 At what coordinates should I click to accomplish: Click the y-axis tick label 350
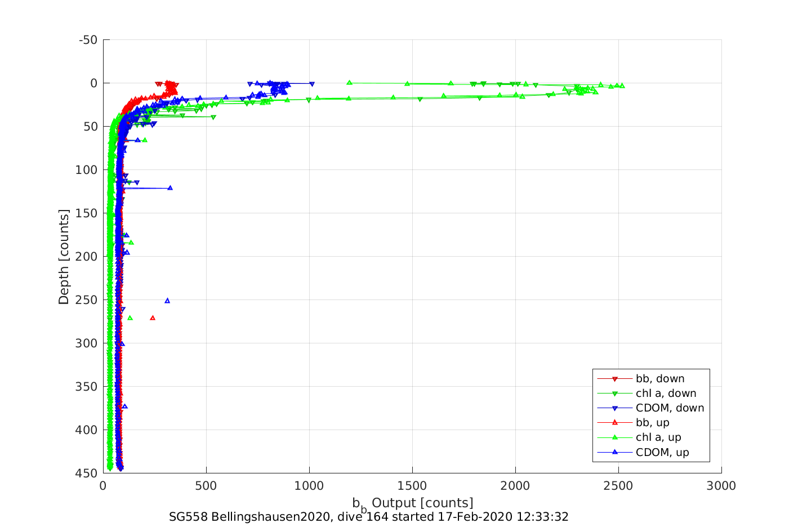tap(88, 387)
